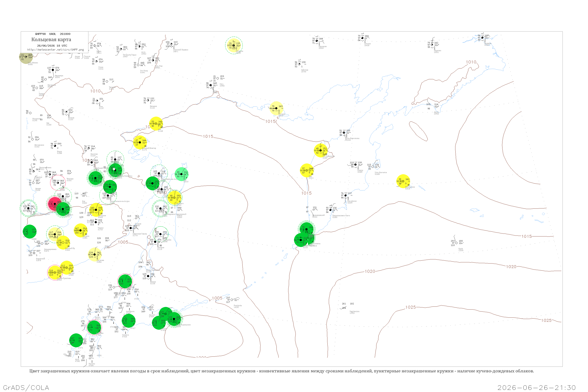Select the yellow Ича station circle
Viewport: 588px width, 392px height.
pyautogui.click(x=307, y=170)
